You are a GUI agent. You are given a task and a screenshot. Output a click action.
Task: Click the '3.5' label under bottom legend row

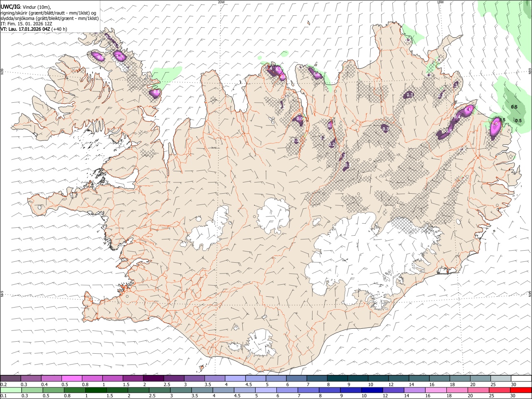point(195,396)
